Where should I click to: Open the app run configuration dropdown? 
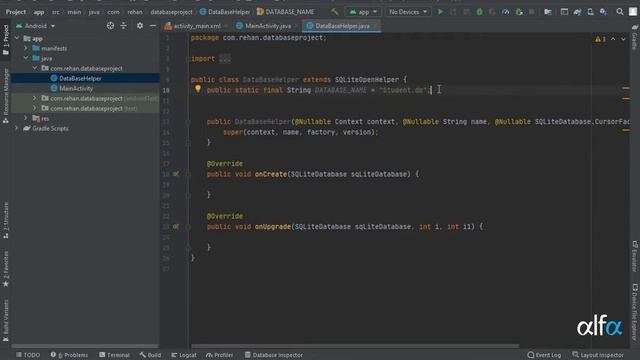363,12
